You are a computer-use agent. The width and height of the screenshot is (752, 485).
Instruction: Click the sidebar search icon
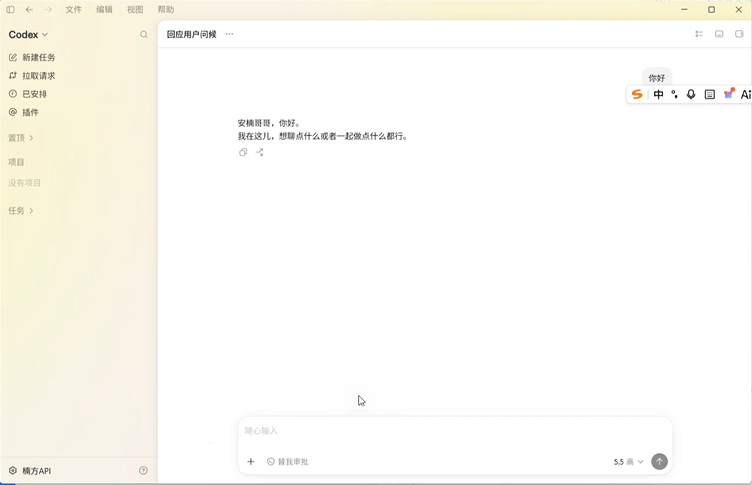click(144, 35)
